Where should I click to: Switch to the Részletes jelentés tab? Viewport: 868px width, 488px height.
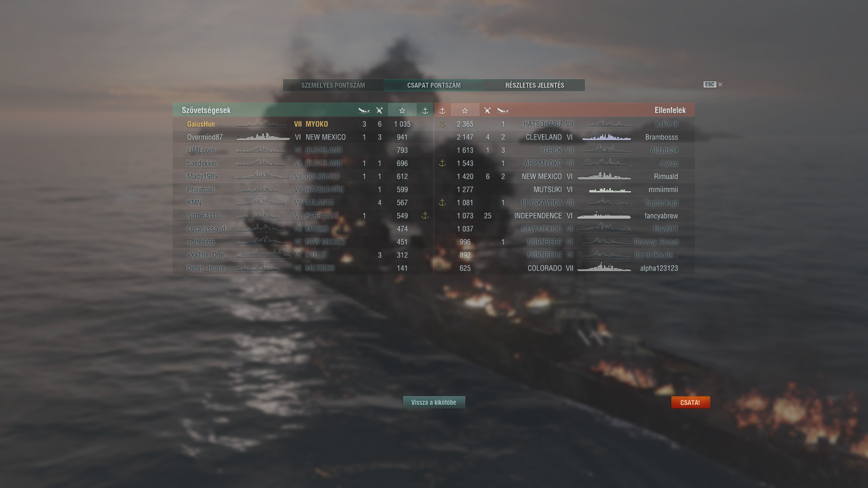pos(534,85)
